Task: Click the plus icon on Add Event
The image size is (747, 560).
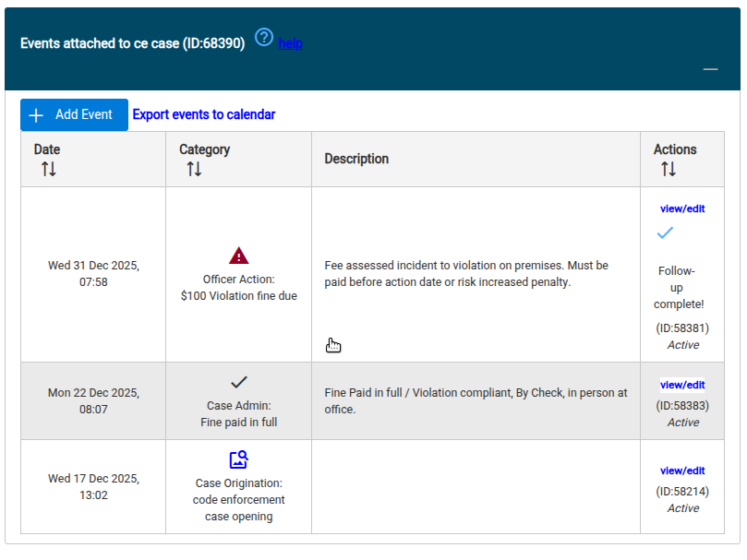Action: (x=36, y=115)
